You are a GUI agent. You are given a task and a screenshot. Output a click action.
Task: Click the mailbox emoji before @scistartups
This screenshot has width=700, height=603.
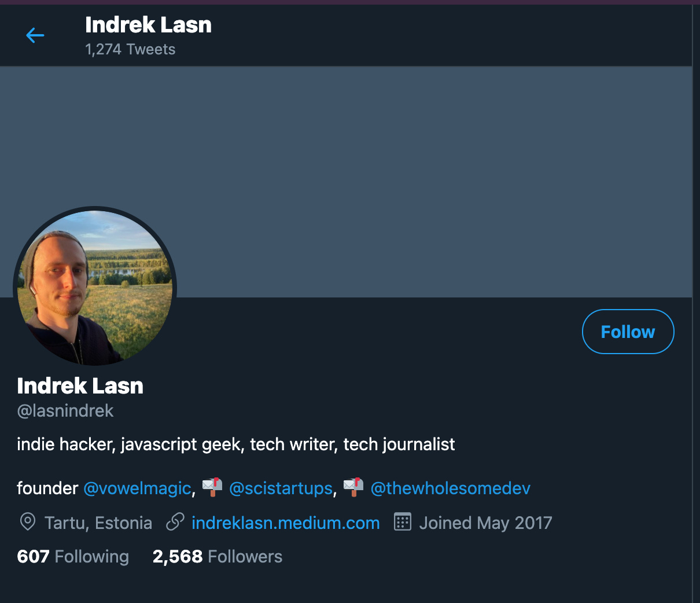pyautogui.click(x=212, y=487)
